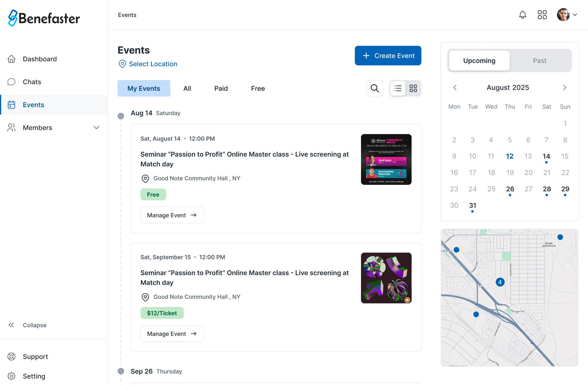Click 'Sat, September 15' date text
588x385 pixels.
tap(166, 257)
